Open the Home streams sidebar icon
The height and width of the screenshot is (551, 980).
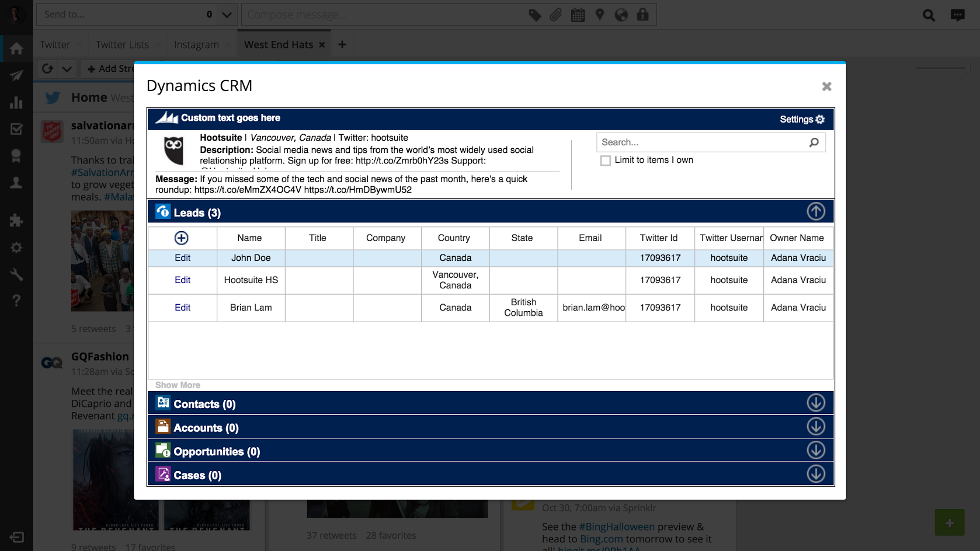(16, 48)
